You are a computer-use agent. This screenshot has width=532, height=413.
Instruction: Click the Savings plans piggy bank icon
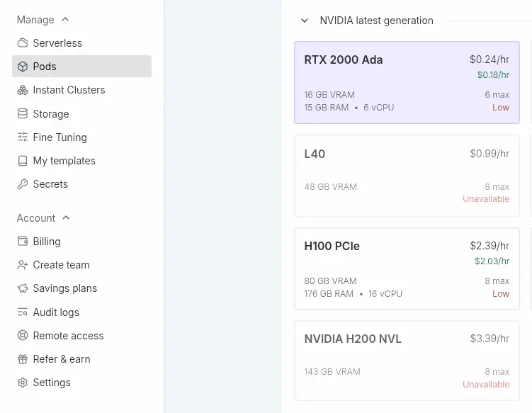click(x=23, y=288)
